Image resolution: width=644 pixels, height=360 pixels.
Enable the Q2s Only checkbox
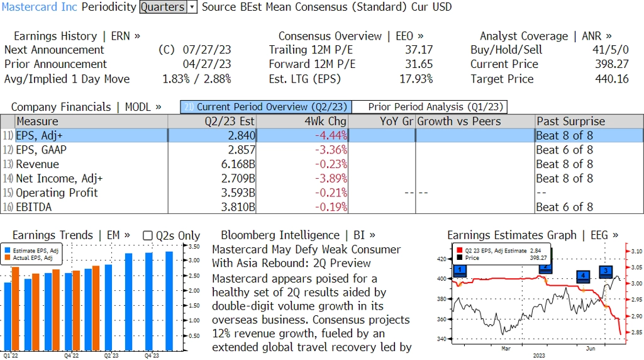coord(148,235)
